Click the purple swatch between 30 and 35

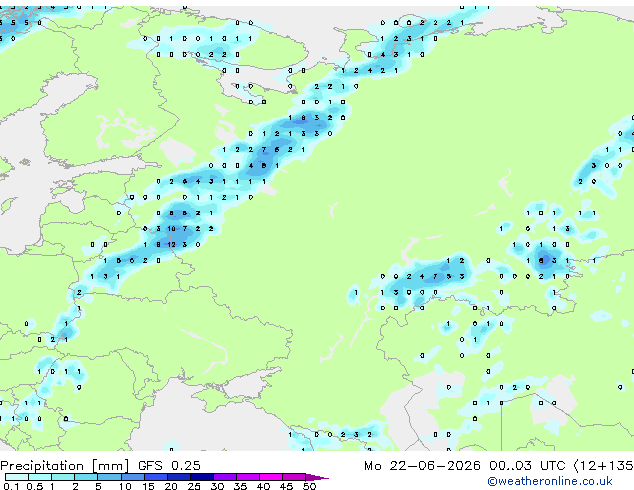pos(224,477)
